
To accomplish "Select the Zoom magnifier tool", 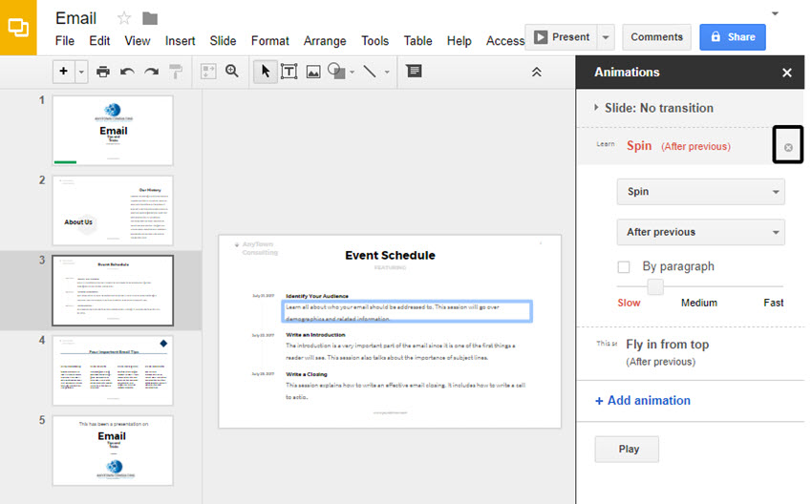I will [232, 72].
